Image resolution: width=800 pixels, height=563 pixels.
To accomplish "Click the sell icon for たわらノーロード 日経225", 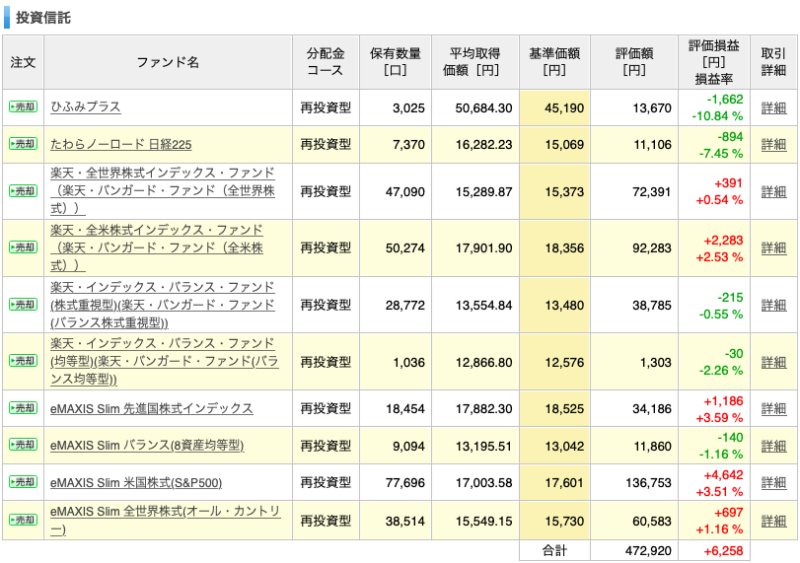I will [x=22, y=144].
